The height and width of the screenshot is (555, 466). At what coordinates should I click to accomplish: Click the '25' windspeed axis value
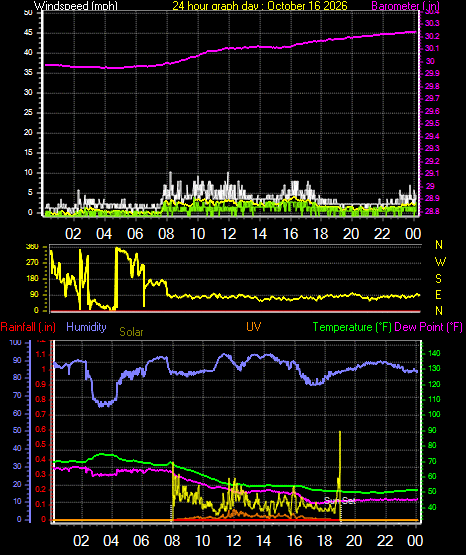(x=28, y=113)
